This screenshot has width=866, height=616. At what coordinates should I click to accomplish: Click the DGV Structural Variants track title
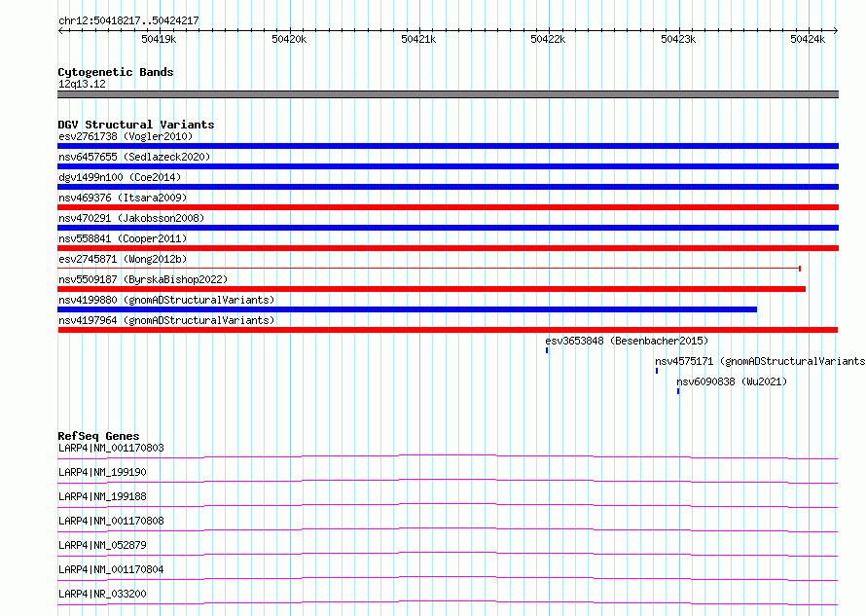136,125
